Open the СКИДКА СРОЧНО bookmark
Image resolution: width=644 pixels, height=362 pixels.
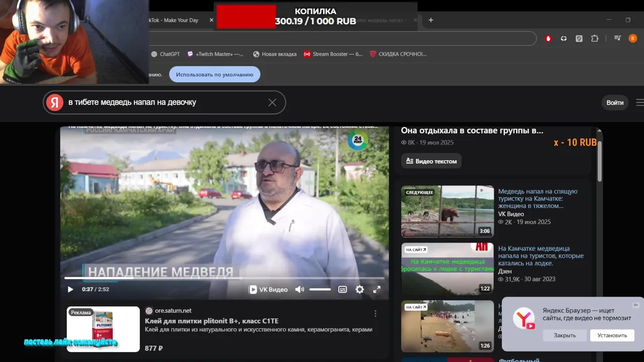398,54
